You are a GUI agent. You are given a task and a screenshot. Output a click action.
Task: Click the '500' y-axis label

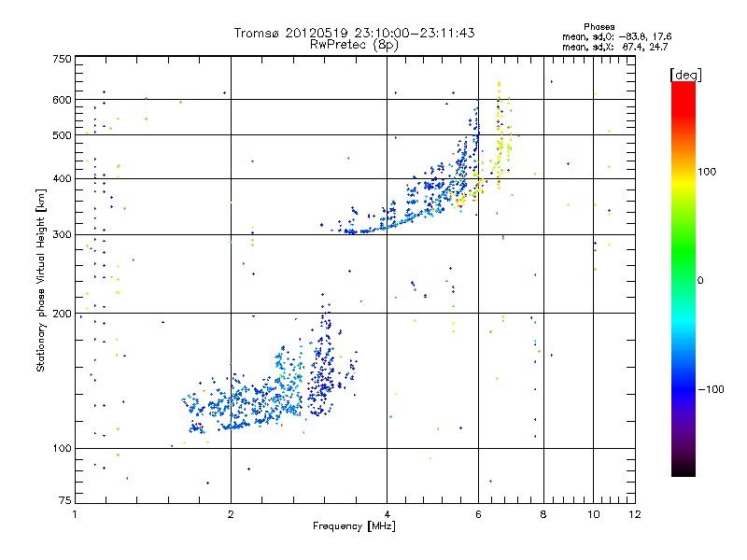click(62, 135)
